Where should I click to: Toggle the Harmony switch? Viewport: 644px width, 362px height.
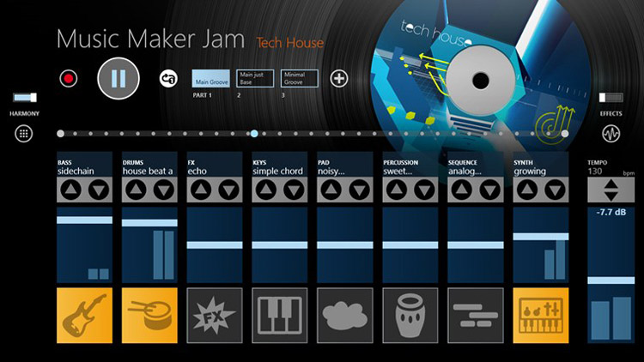pyautogui.click(x=25, y=97)
